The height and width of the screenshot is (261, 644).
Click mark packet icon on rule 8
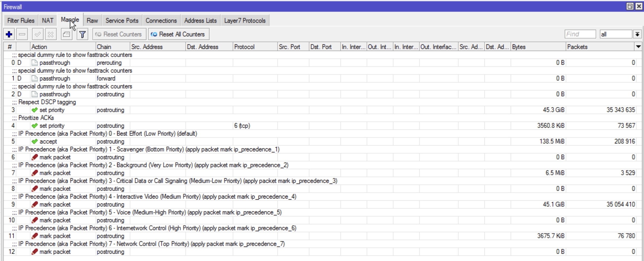click(x=34, y=189)
